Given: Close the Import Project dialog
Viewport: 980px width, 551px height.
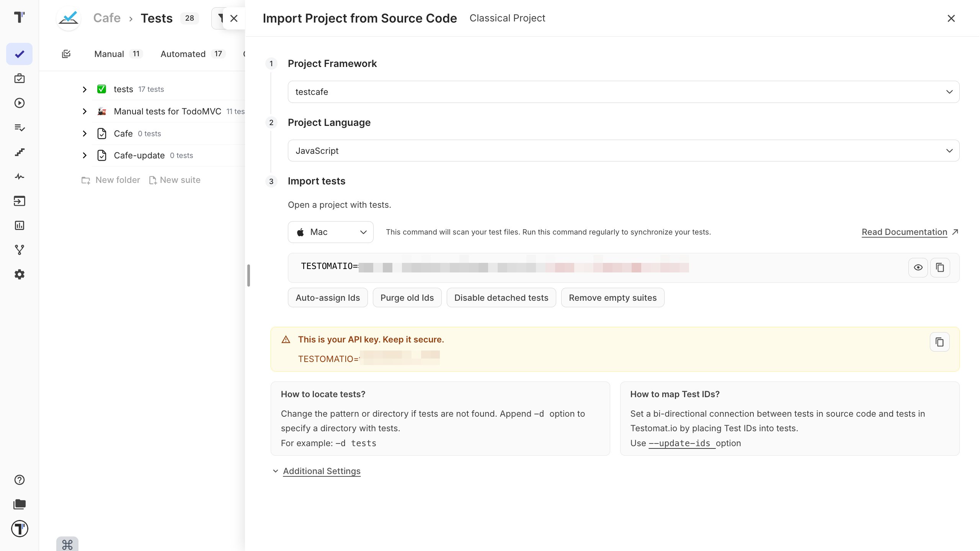Looking at the screenshot, I should [951, 18].
